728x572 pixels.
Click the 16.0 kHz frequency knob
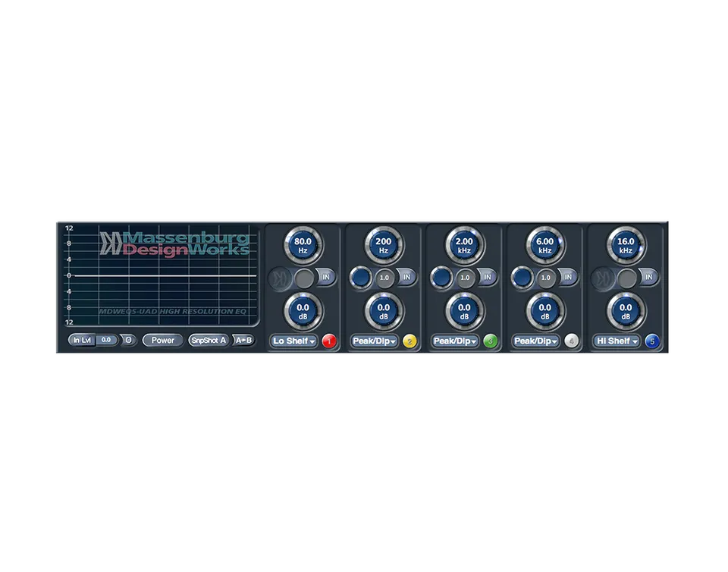tap(626, 245)
